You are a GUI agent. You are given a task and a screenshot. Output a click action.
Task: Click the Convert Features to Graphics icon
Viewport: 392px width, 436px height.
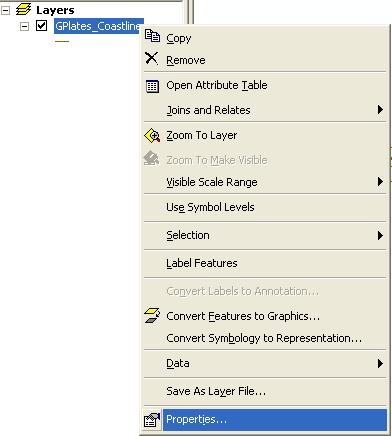pyautogui.click(x=152, y=315)
